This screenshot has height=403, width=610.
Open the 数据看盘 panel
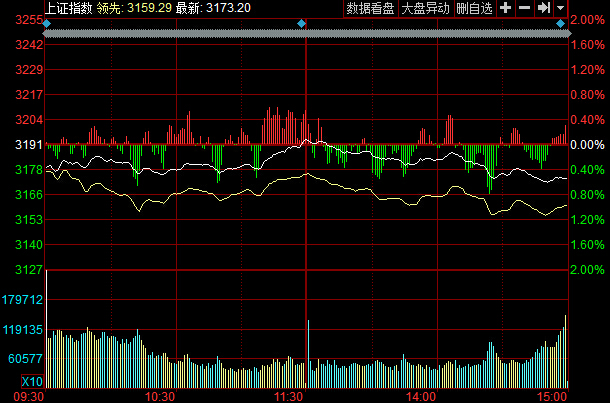(x=370, y=8)
